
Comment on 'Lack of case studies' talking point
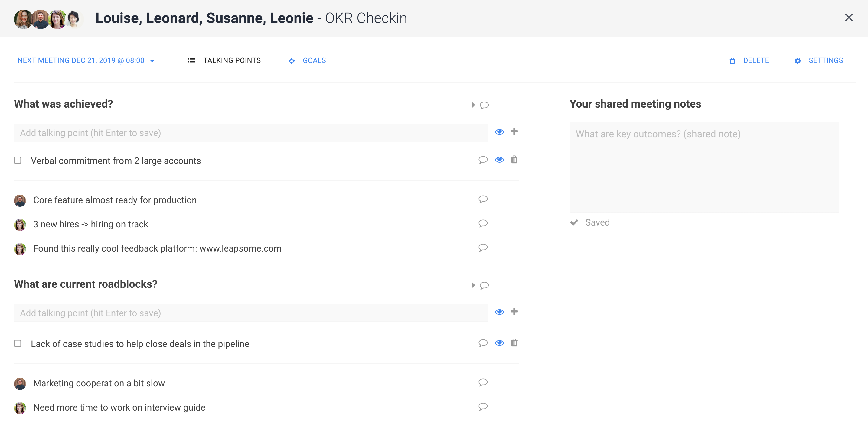(483, 343)
